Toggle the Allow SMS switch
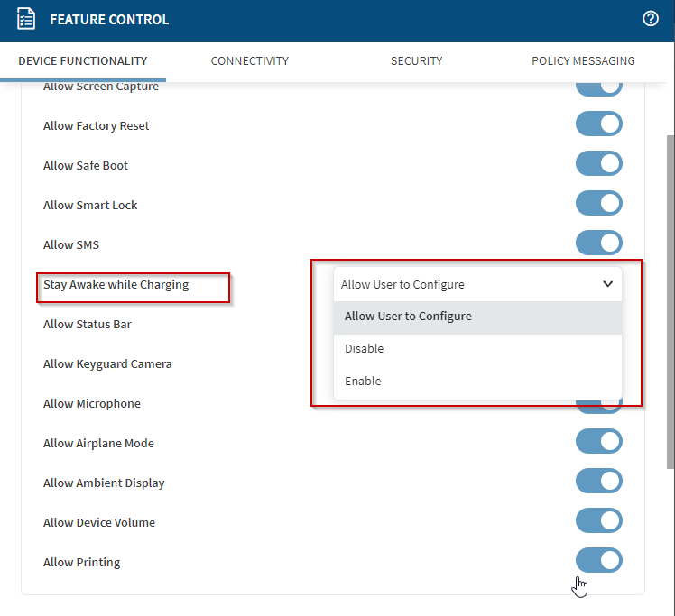675x616 pixels. coord(599,243)
